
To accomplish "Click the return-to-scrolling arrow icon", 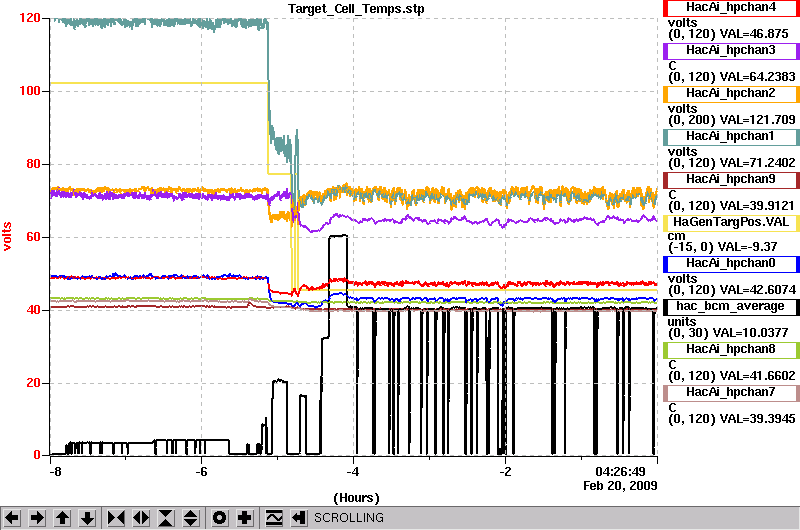I will tap(298, 518).
